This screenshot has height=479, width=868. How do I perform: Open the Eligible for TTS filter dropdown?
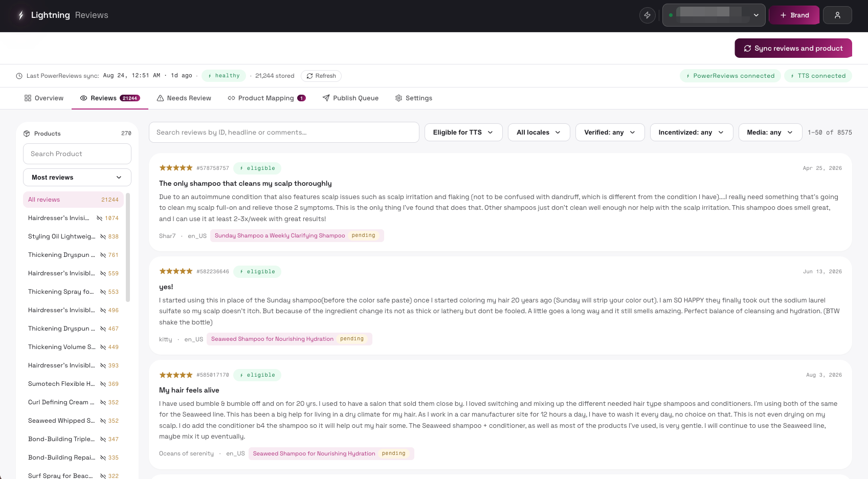point(463,133)
